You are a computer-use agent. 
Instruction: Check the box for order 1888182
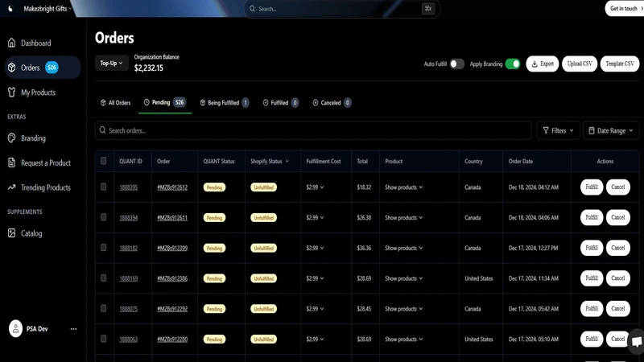(104, 248)
